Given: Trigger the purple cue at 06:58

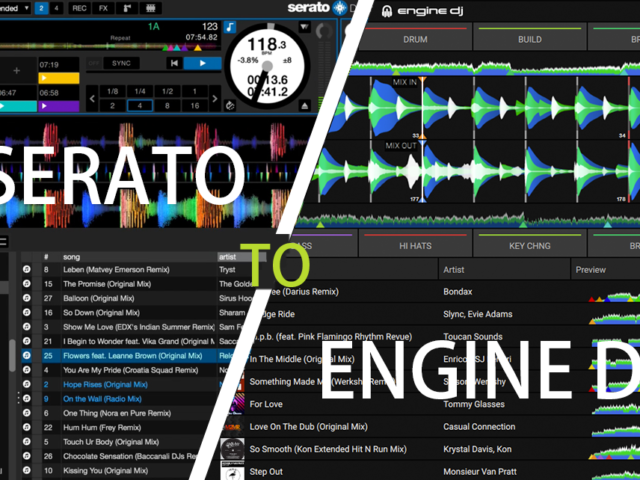Looking at the screenshot, I should click(59, 106).
